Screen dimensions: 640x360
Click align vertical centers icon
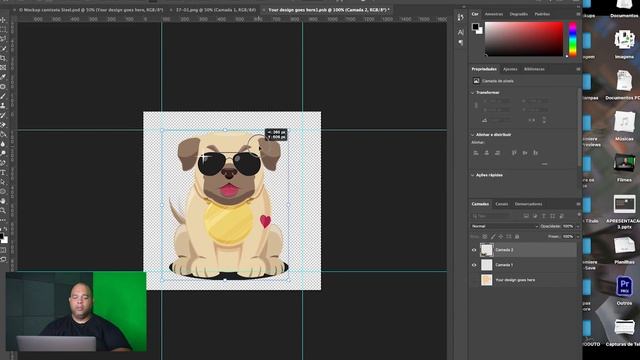[525, 153]
